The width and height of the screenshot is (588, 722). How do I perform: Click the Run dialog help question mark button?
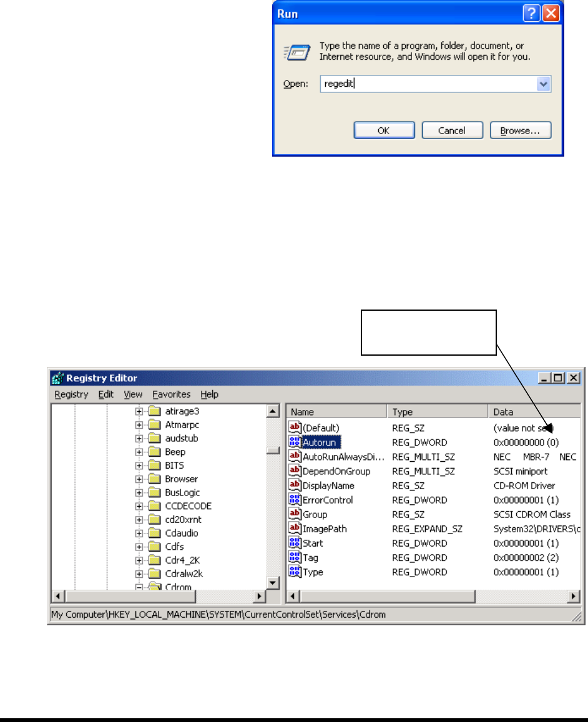coord(531,13)
